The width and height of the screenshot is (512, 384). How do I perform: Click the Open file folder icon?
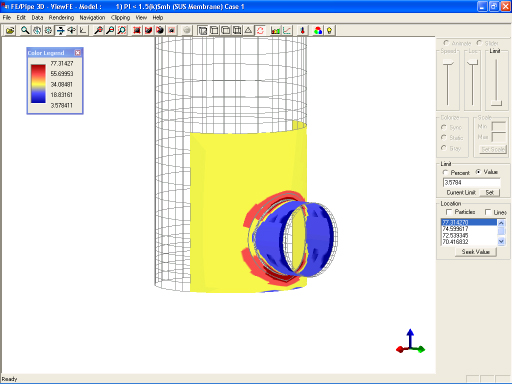click(x=10, y=31)
